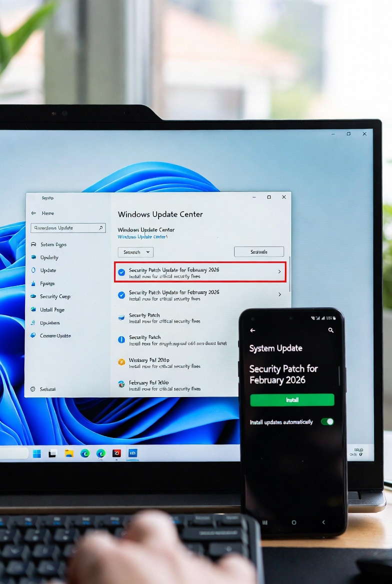Select Opdarity in the Settings sidebar
This screenshot has width=392, height=584.
click(x=49, y=257)
